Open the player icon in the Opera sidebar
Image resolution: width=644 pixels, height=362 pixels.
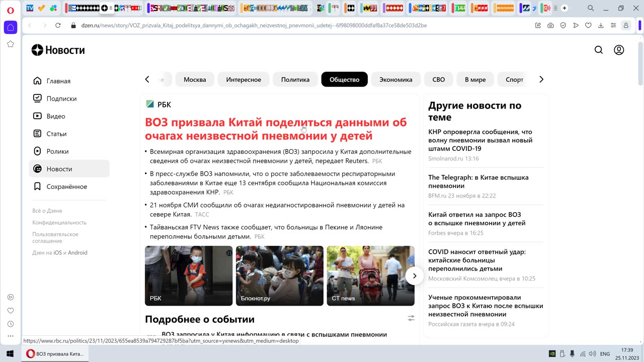11,297
